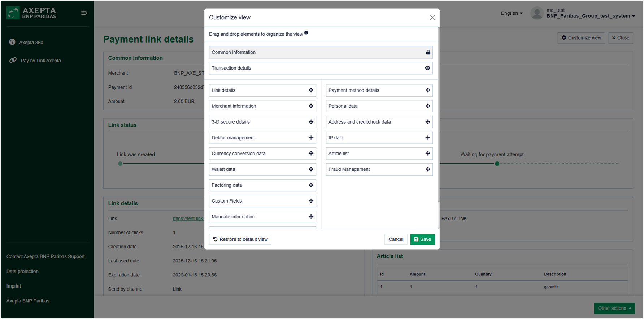
Task: Click the lock icon on Common information
Action: click(428, 52)
